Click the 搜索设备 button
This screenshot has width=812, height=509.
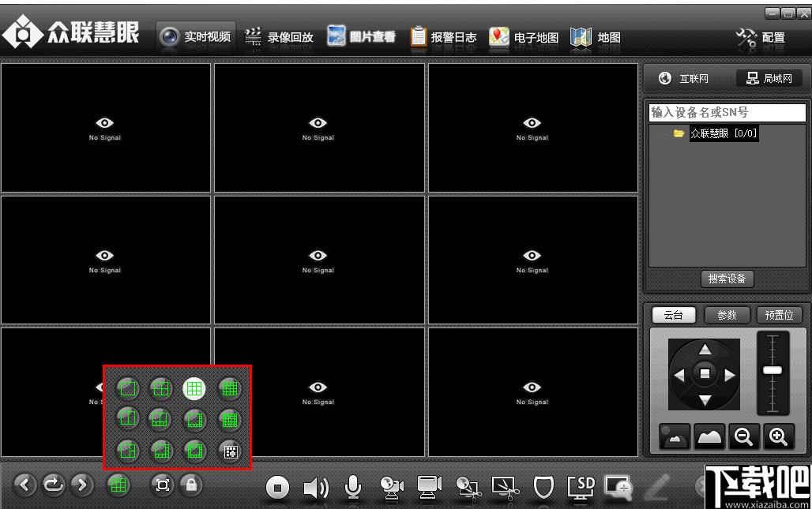pyautogui.click(x=727, y=279)
